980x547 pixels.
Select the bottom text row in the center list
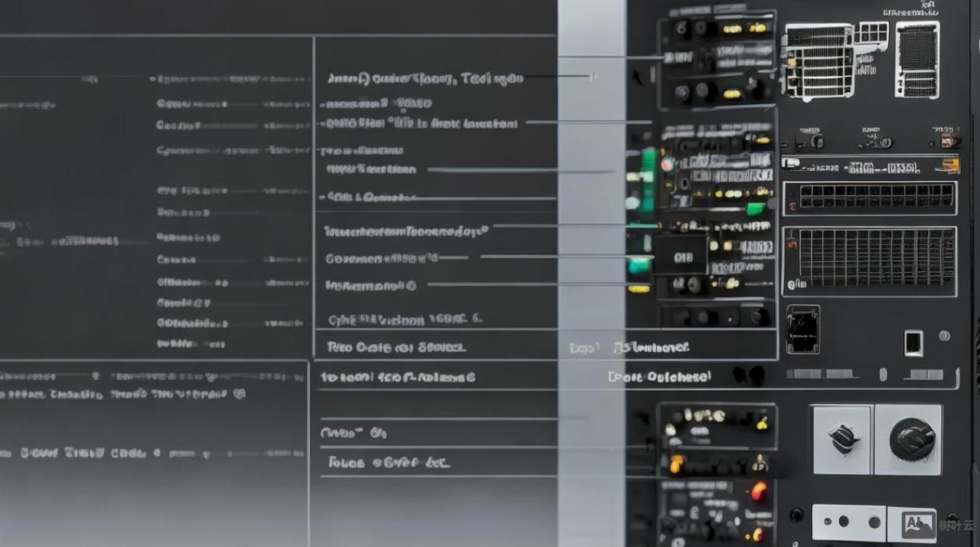(388, 463)
